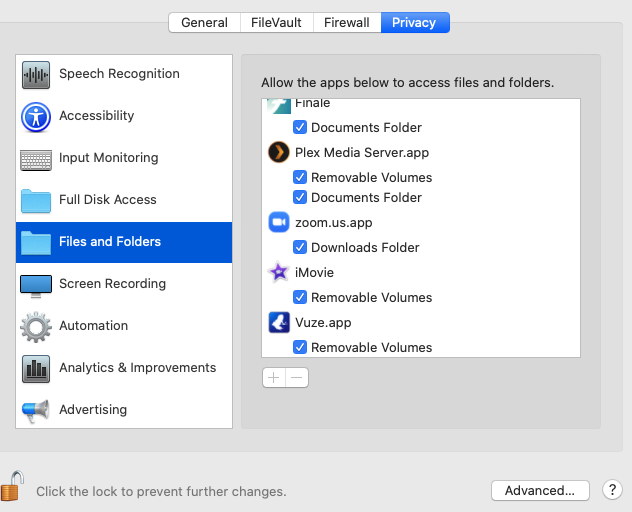The width and height of the screenshot is (632, 512).
Task: Select the Automation gear icon
Action: pyautogui.click(x=36, y=326)
